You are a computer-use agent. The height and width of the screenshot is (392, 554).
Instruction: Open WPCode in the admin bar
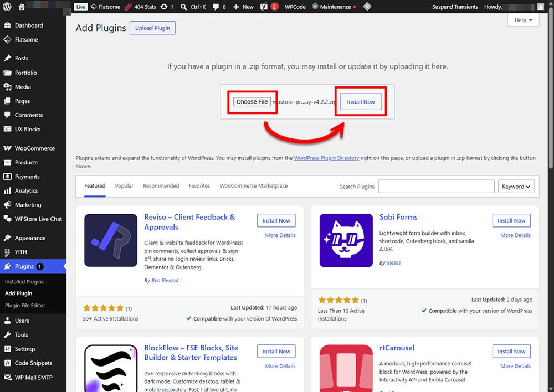[x=295, y=7]
